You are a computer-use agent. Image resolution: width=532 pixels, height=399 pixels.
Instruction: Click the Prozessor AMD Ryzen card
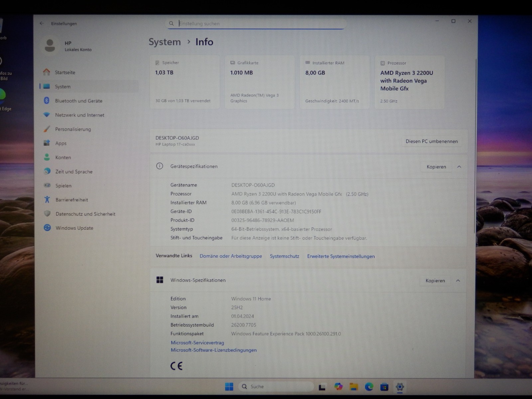coord(410,82)
